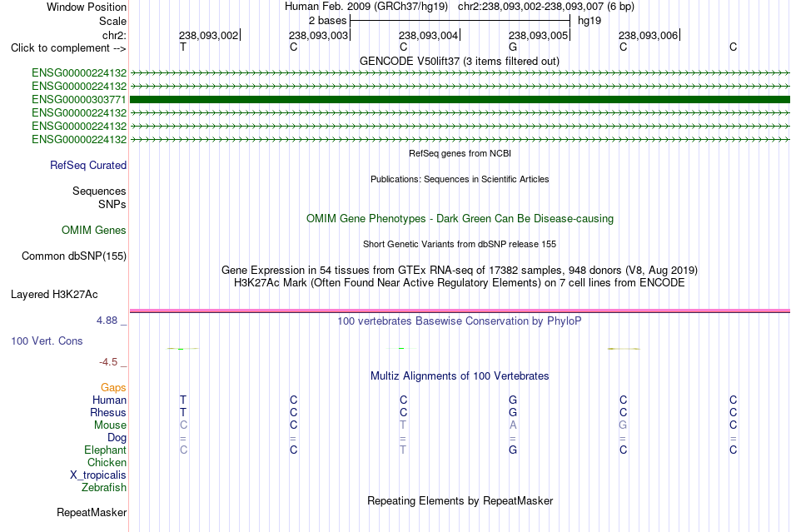Viewport: 791px width, 532px height.
Task: Click 'RefSeq genes from NCBI' title
Action: click(460, 153)
